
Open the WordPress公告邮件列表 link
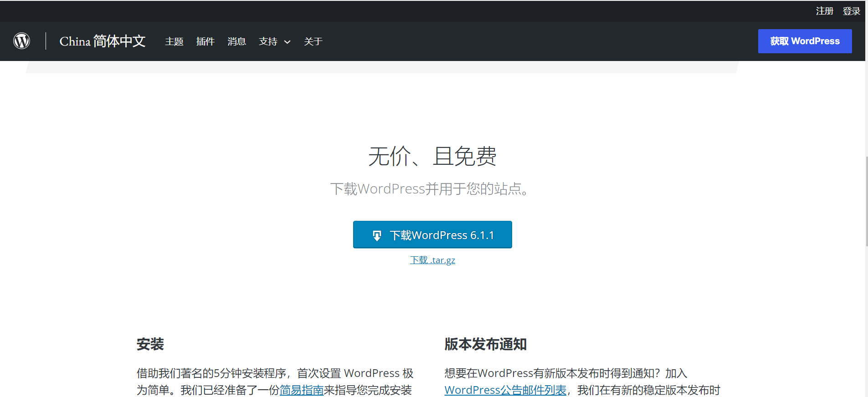pos(505,390)
